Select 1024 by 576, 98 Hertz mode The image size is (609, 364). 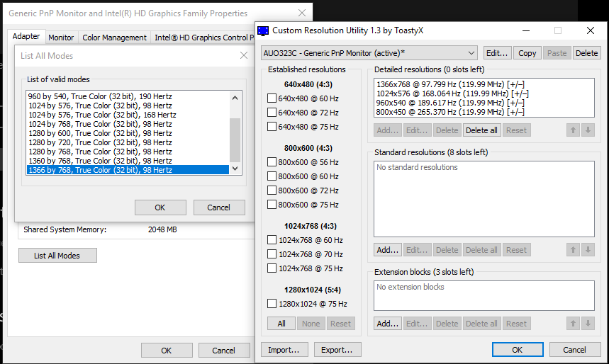tap(128, 106)
